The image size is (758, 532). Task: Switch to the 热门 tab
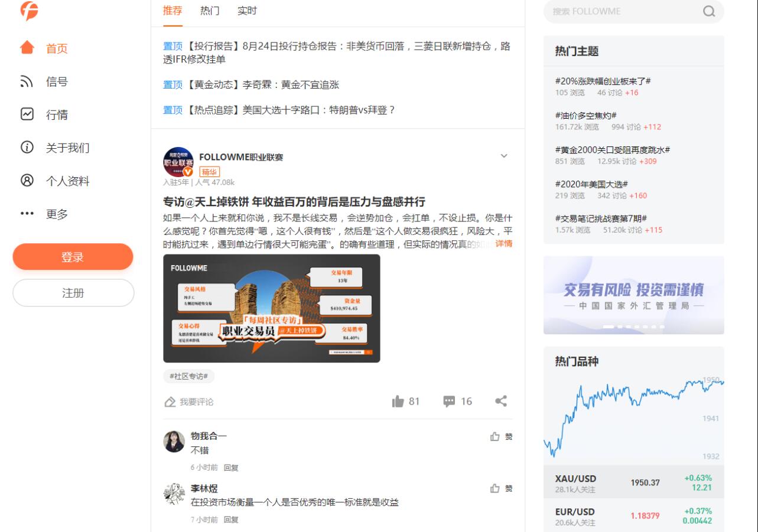click(x=210, y=11)
